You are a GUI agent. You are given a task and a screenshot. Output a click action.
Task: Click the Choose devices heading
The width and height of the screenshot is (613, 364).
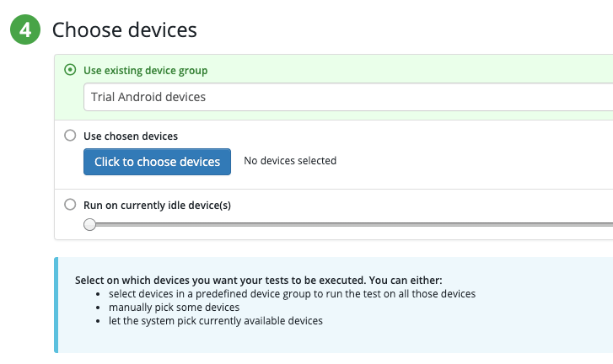[x=125, y=29]
